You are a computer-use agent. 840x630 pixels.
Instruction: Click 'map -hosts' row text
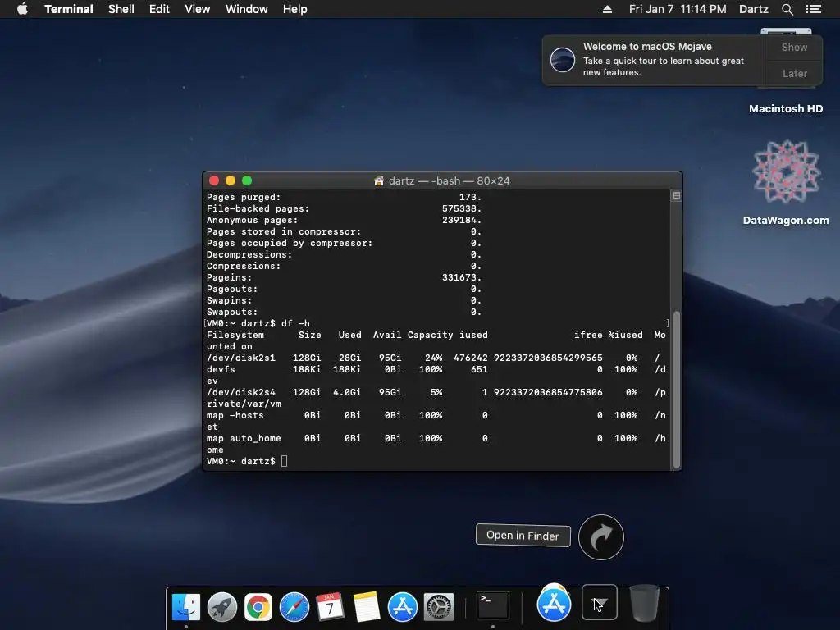[x=235, y=416]
